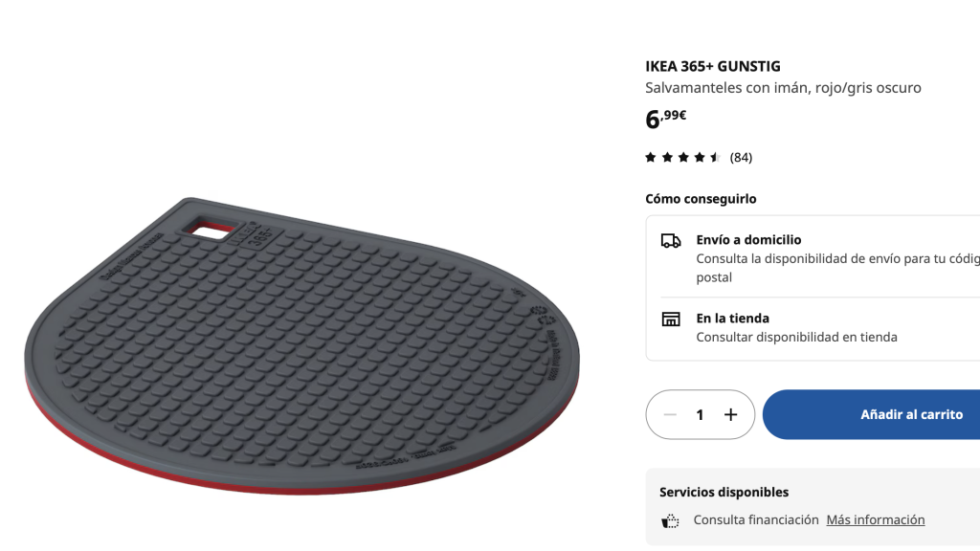Viewport: 980px width, 551px height.
Task: Open the 84 reviews count
Action: point(742,158)
